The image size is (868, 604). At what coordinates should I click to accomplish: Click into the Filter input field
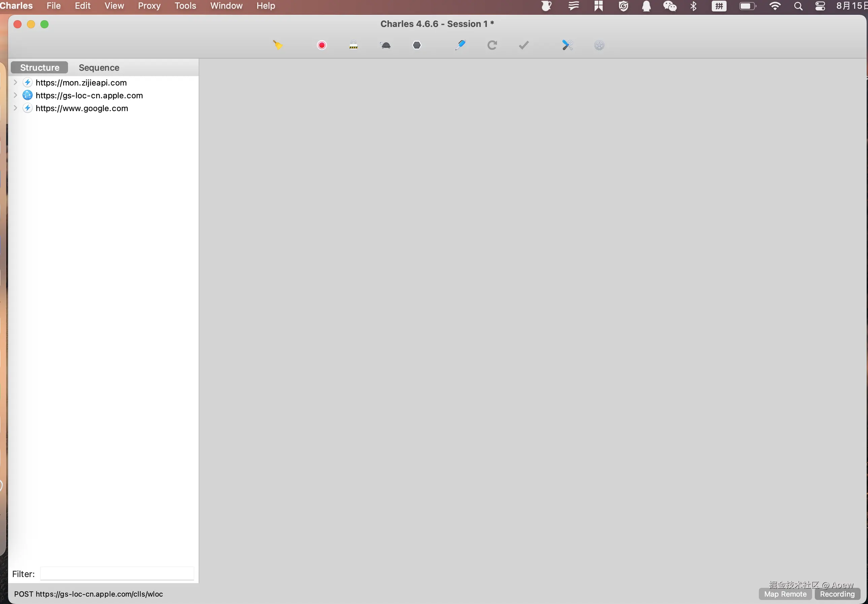[x=117, y=573]
